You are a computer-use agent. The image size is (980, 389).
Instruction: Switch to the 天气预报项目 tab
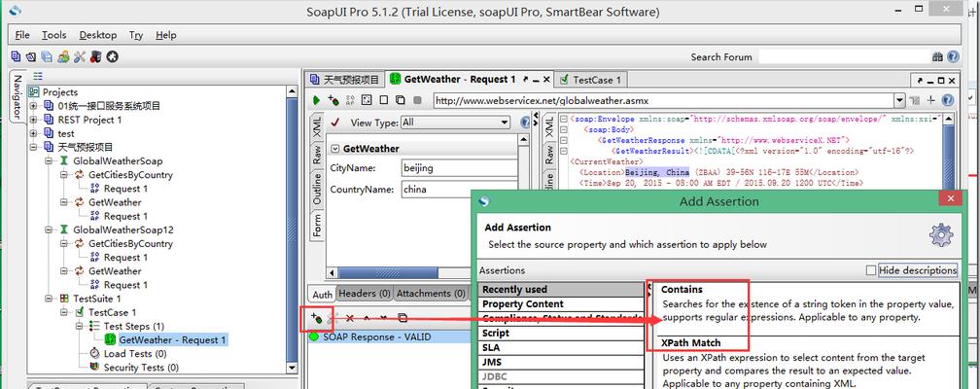pos(344,80)
